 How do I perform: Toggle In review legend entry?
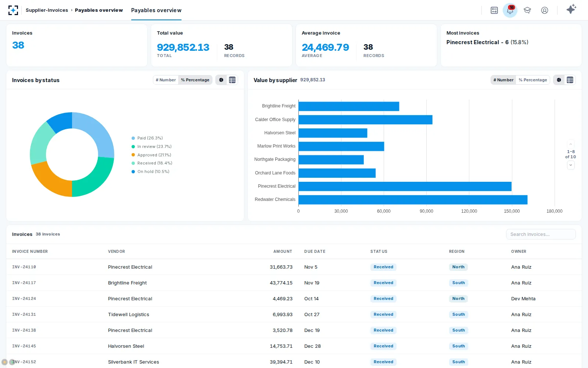(151, 146)
